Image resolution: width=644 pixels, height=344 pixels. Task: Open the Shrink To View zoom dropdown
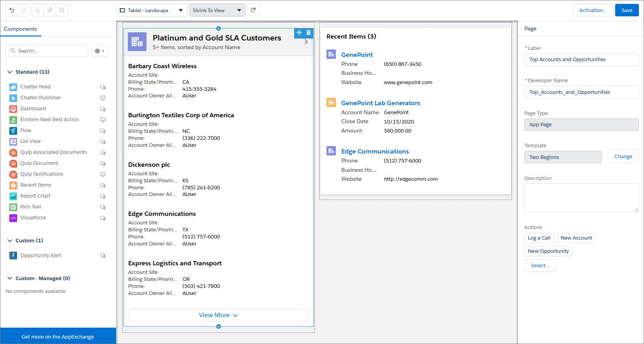(217, 10)
